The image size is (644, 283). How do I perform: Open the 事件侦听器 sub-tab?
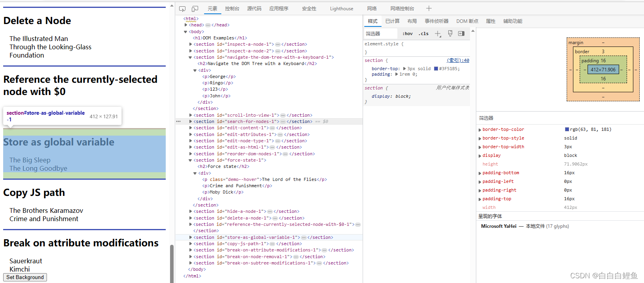(x=436, y=21)
